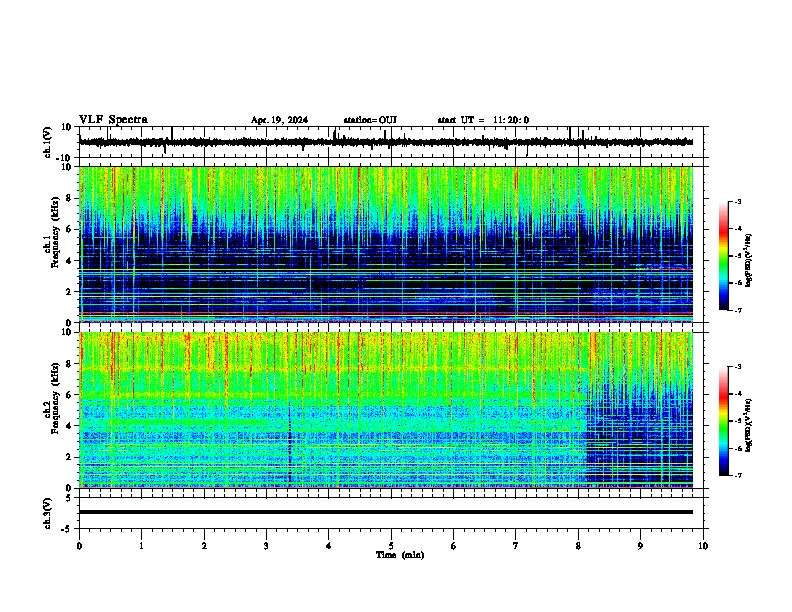Click the thick black ch.3 voltage trace
This screenshot has height=612, width=792.
(386, 512)
